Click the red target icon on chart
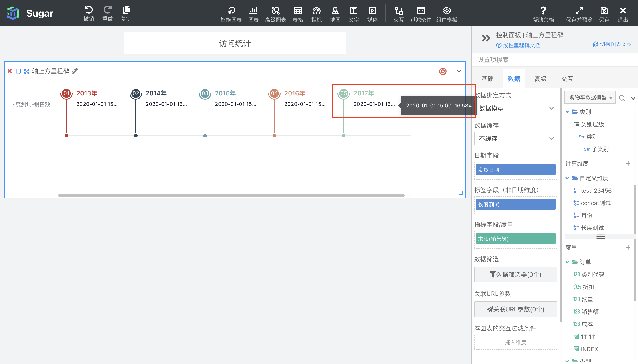This screenshot has width=638, height=364. [x=443, y=71]
